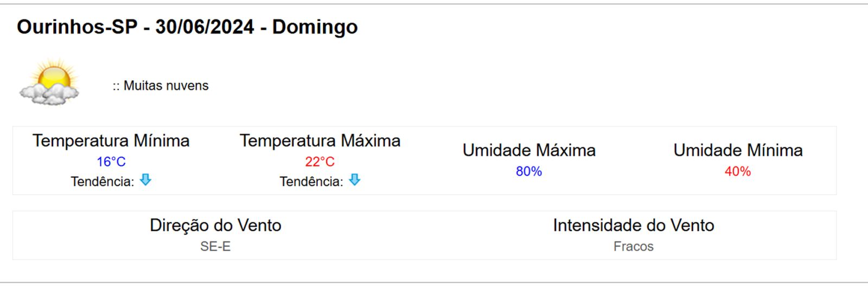Click the Fracos wind intensity value
The height and width of the screenshot is (290, 868).
point(633,247)
